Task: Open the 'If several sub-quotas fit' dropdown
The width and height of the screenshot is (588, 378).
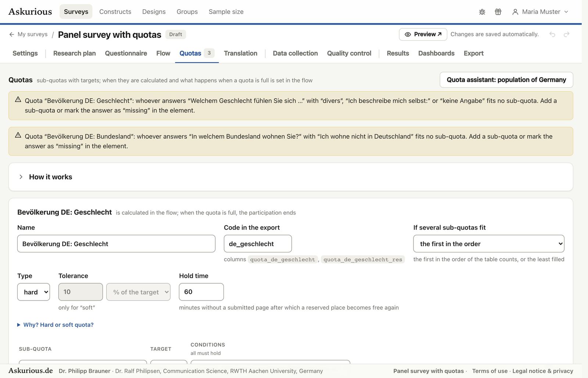Action: (x=488, y=244)
